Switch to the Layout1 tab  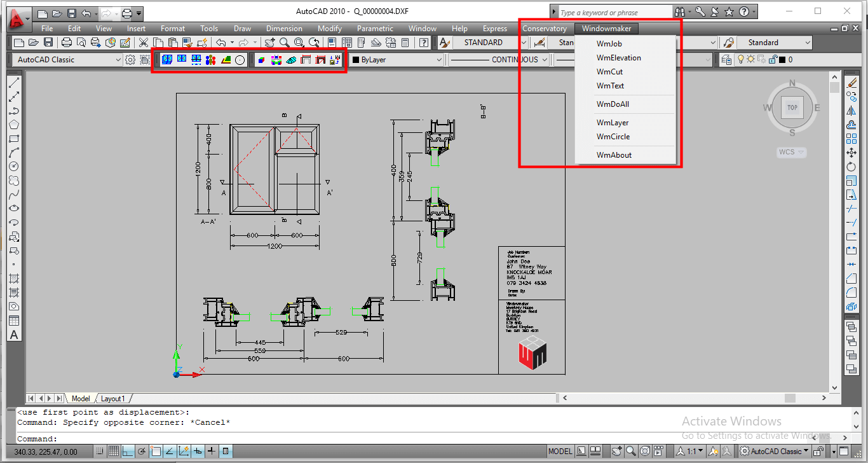pos(113,399)
